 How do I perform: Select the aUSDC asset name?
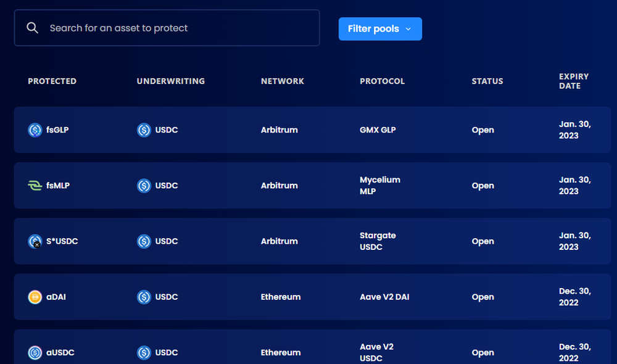point(60,353)
